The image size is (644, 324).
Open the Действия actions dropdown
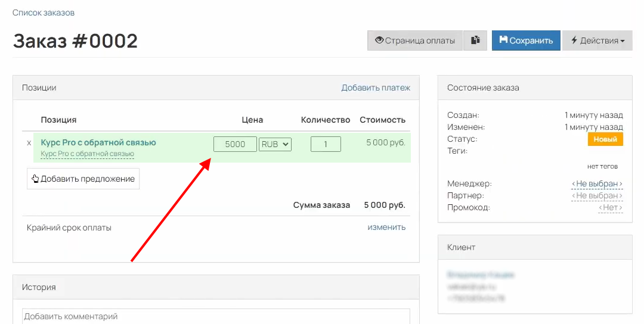597,40
